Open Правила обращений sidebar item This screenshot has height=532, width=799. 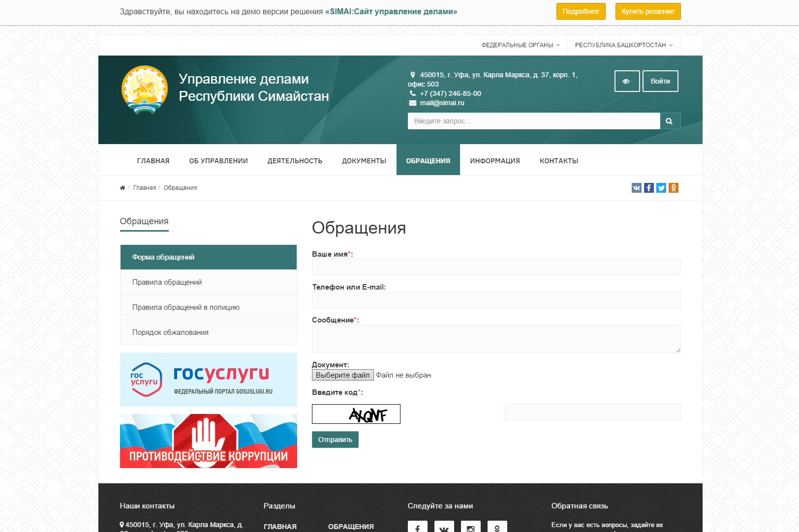point(209,282)
